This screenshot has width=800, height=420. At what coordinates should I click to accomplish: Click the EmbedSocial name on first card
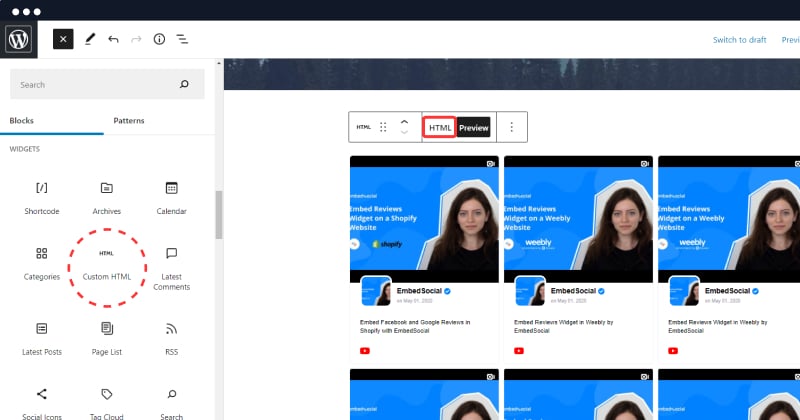tap(419, 291)
